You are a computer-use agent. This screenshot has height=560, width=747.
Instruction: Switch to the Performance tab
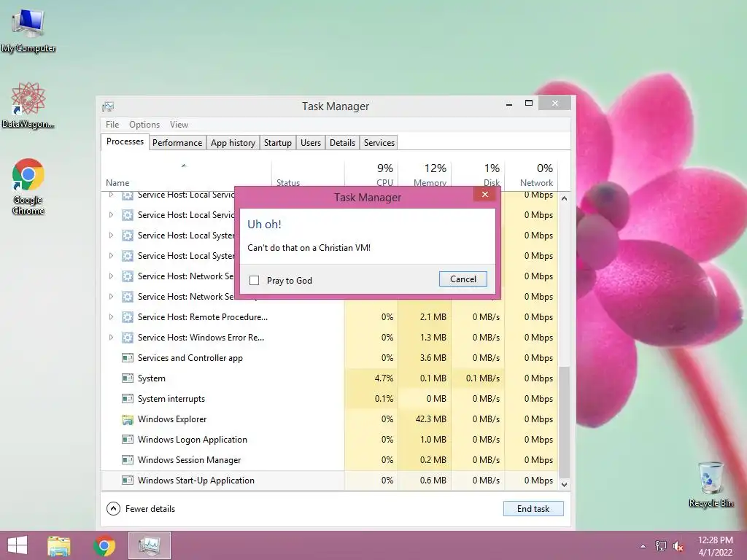[x=177, y=143]
